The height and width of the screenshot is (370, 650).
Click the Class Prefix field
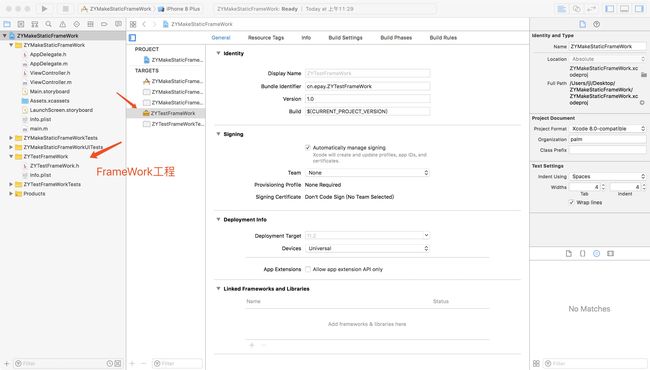[x=608, y=150]
